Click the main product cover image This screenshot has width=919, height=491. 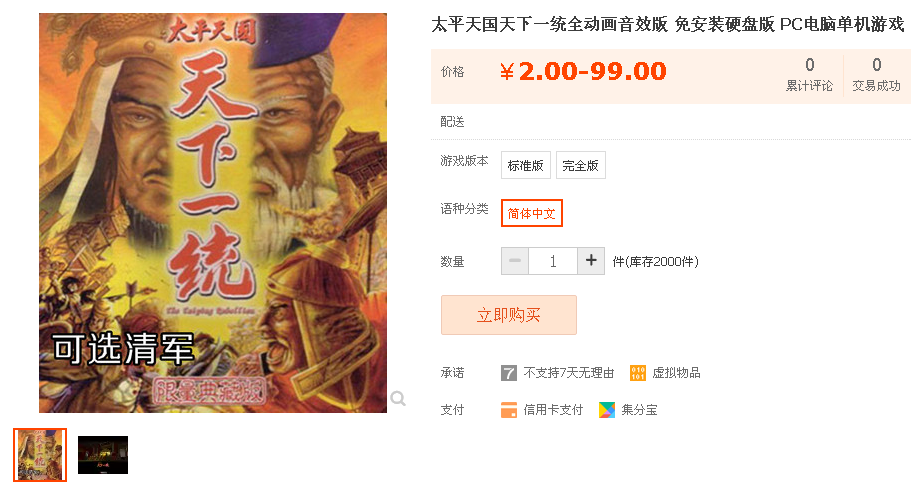click(213, 213)
